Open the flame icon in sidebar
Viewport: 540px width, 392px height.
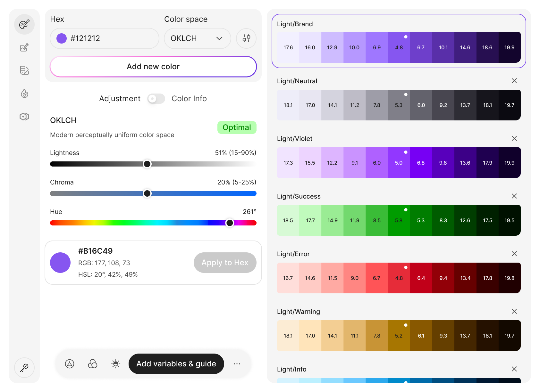(x=24, y=93)
